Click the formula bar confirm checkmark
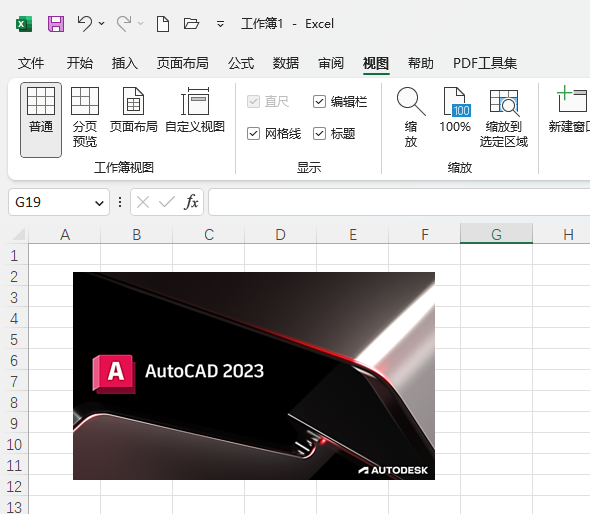This screenshot has width=590, height=514. [x=167, y=202]
